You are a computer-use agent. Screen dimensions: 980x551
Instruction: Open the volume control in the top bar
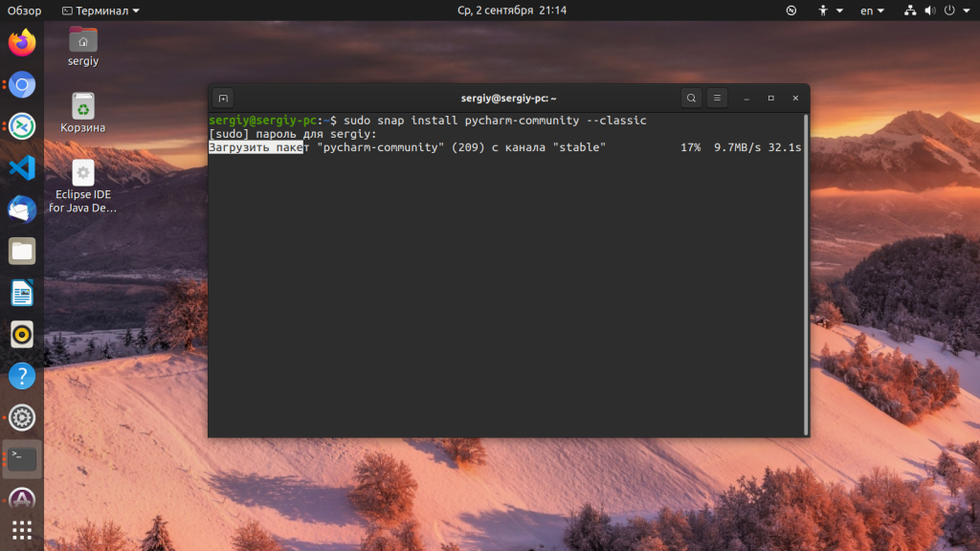[x=929, y=11]
